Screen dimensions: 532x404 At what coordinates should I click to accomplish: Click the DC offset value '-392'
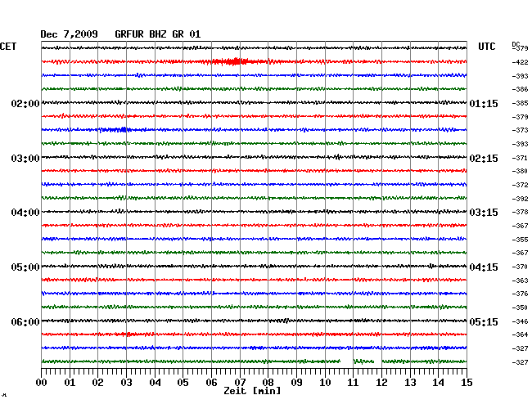pyautogui.click(x=520, y=199)
